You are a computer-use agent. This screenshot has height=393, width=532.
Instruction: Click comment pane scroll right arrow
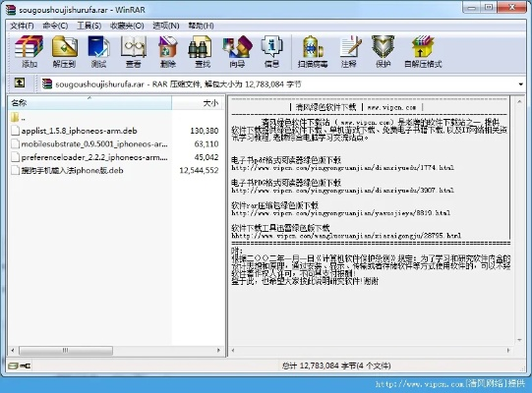pos(508,351)
